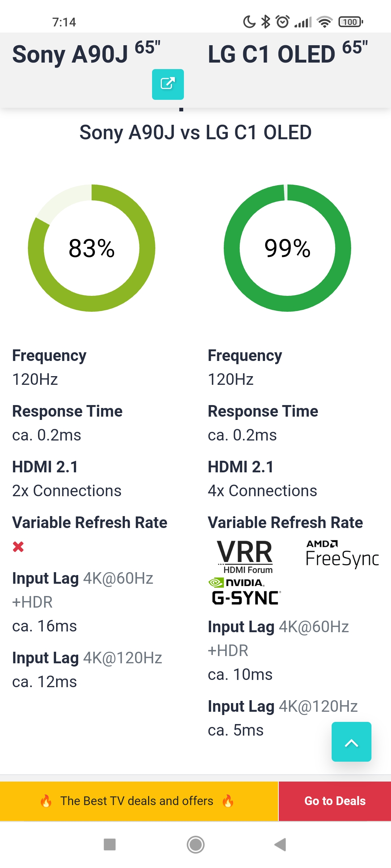Tap the battery indicator in status bar
Screen dimensions: 391x868
[350, 22]
